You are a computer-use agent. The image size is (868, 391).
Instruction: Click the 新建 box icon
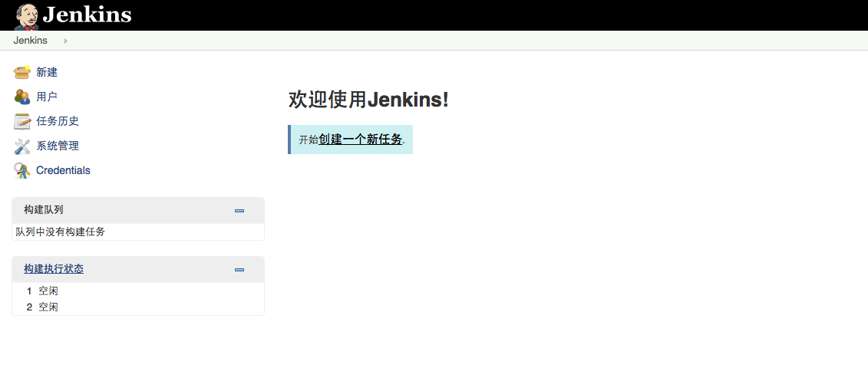22,72
